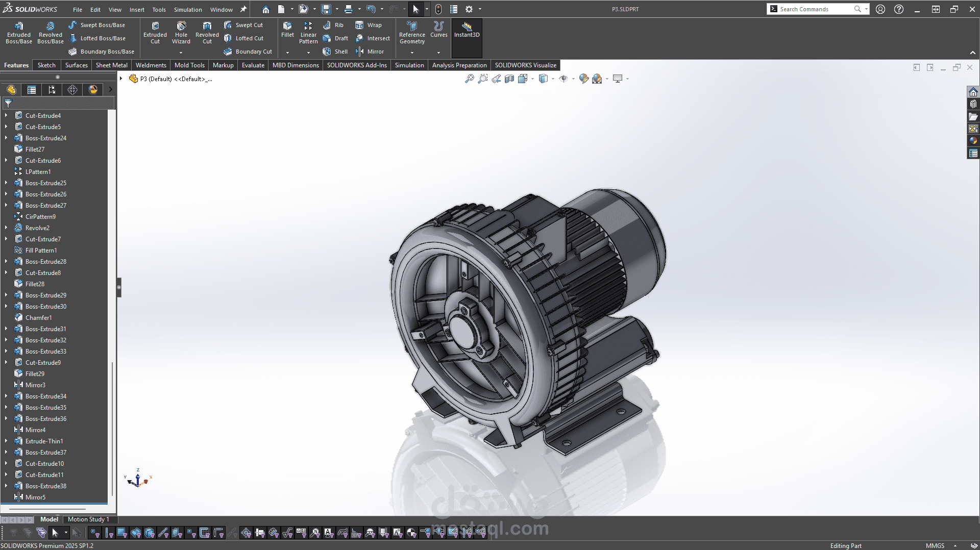Screen dimensions: 980x550
Task: Open the Hole Wizard tool
Action: point(181,33)
